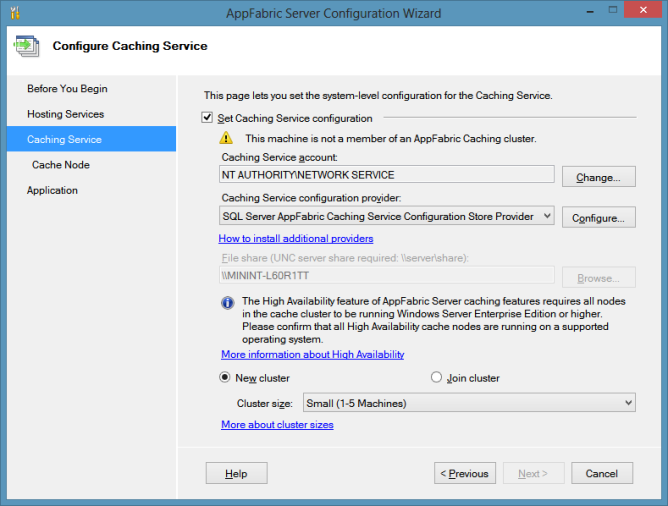The width and height of the screenshot is (668, 506).
Task: Choose the Join cluster option
Action: [436, 378]
